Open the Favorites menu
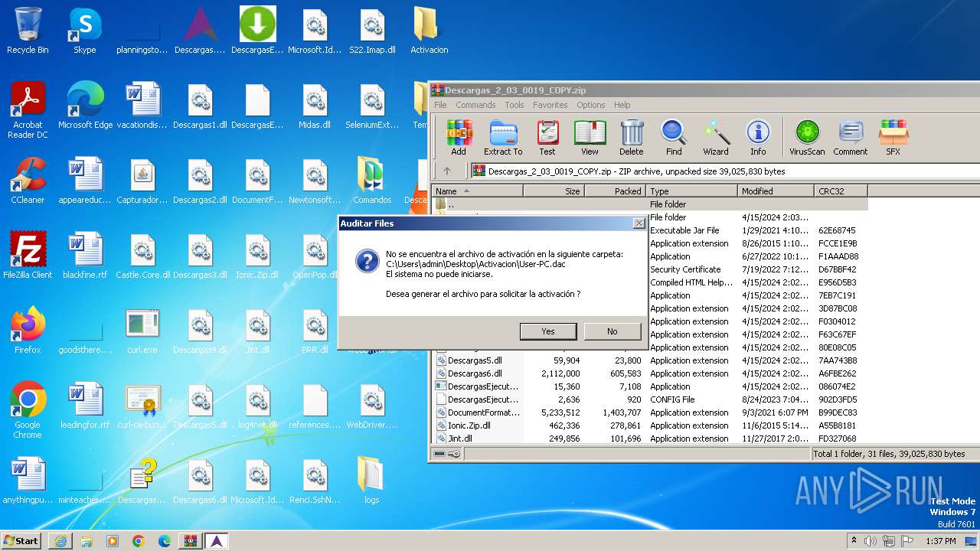The width and height of the screenshot is (980, 551). (x=550, y=105)
